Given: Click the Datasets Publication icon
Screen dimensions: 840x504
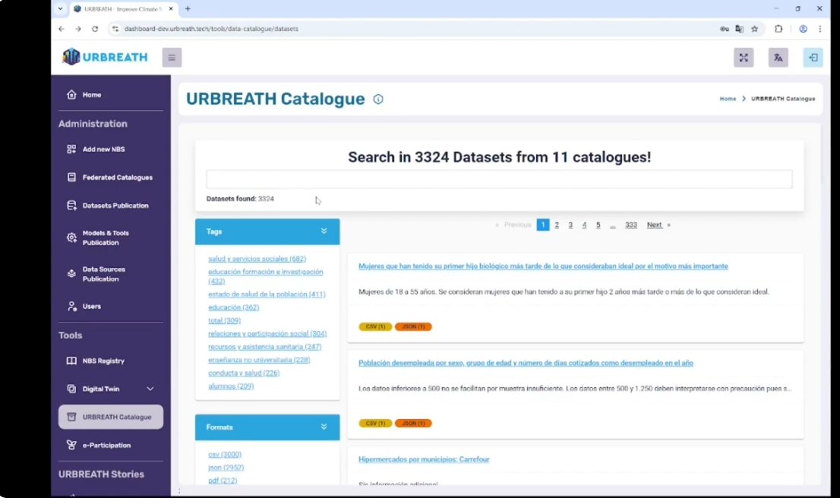Looking at the screenshot, I should [71, 206].
